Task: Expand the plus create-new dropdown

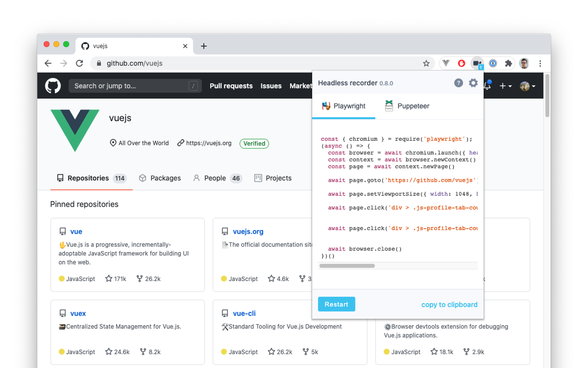Action: pos(506,86)
